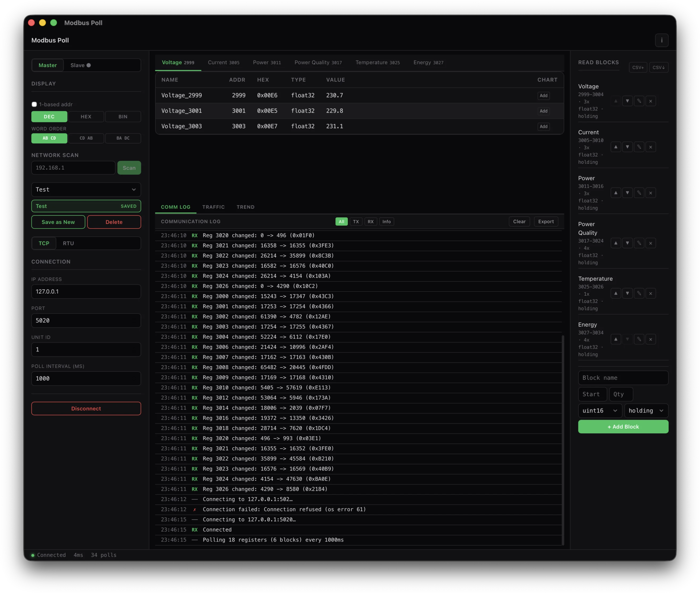Edit the Voltage read block
This screenshot has height=593, width=700.
[639, 101]
